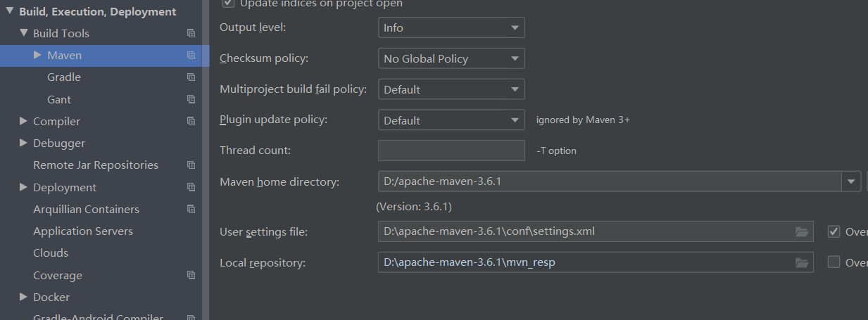Image resolution: width=868 pixels, height=320 pixels.
Task: Collapse the Build Tools section
Action: pyautogui.click(x=24, y=33)
